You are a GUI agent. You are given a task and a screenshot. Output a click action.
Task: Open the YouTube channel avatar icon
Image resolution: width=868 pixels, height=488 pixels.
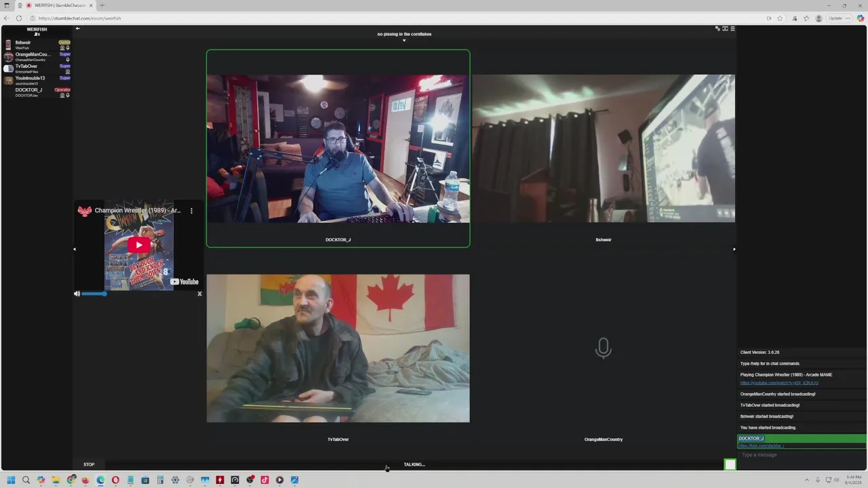click(x=85, y=211)
